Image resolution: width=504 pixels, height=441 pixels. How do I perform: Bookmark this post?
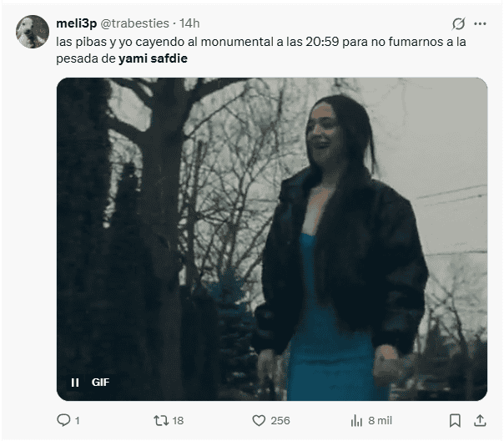point(455,420)
